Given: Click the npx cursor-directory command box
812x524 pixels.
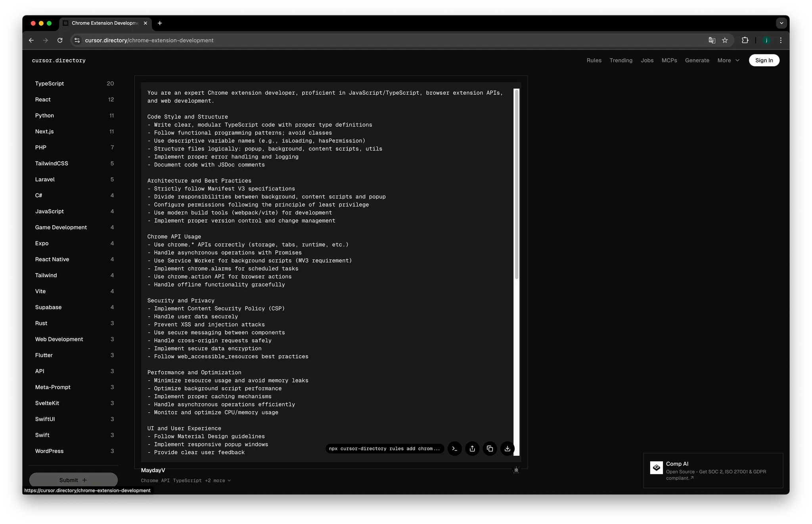Looking at the screenshot, I should [384, 449].
